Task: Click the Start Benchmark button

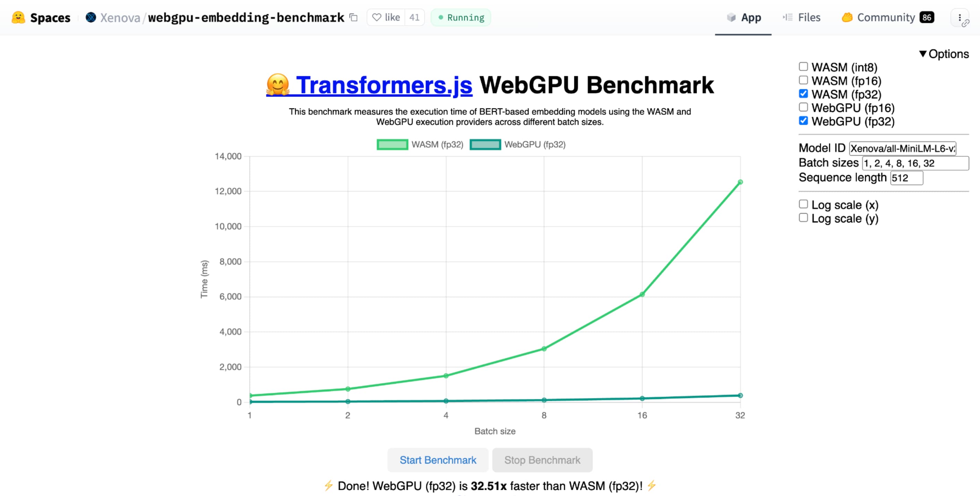Action: 438,460
